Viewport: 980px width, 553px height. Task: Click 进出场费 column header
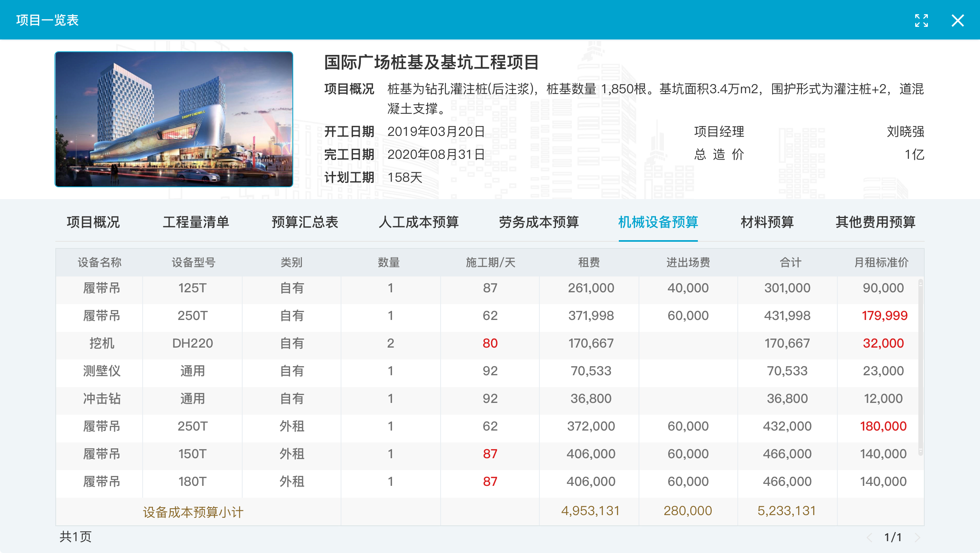coord(688,262)
